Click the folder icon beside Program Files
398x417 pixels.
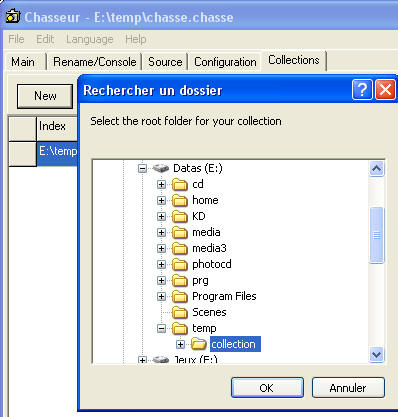[180, 296]
